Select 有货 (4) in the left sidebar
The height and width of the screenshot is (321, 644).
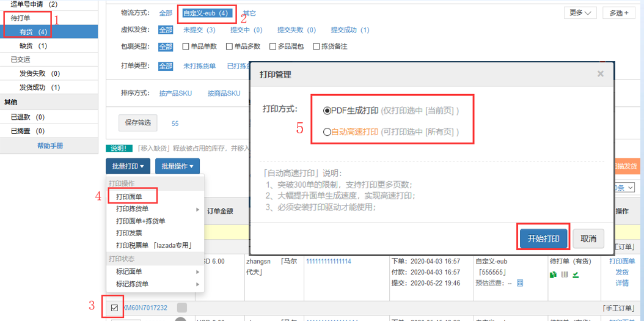click(34, 31)
